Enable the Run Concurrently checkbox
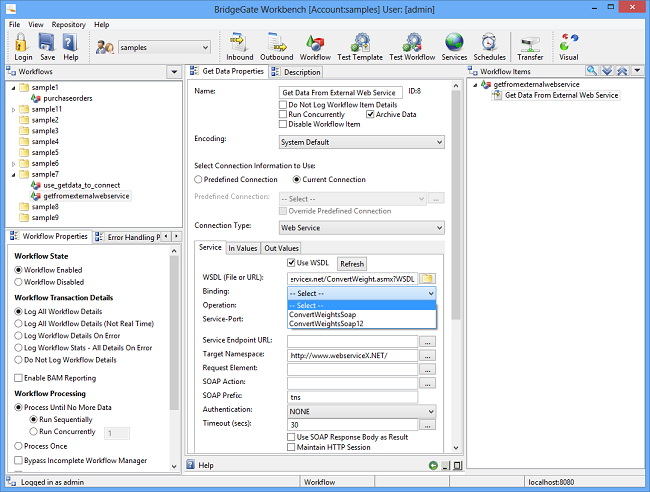The image size is (650, 492). [284, 114]
